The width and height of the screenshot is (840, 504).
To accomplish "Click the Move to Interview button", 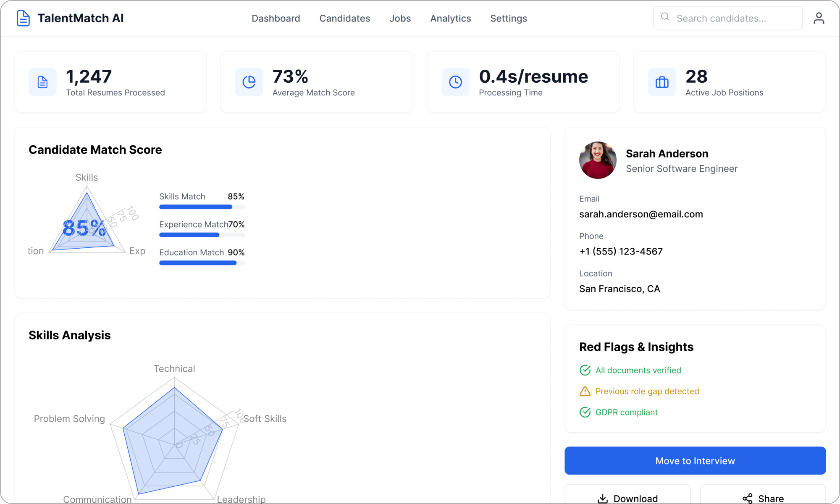I will pos(695,460).
